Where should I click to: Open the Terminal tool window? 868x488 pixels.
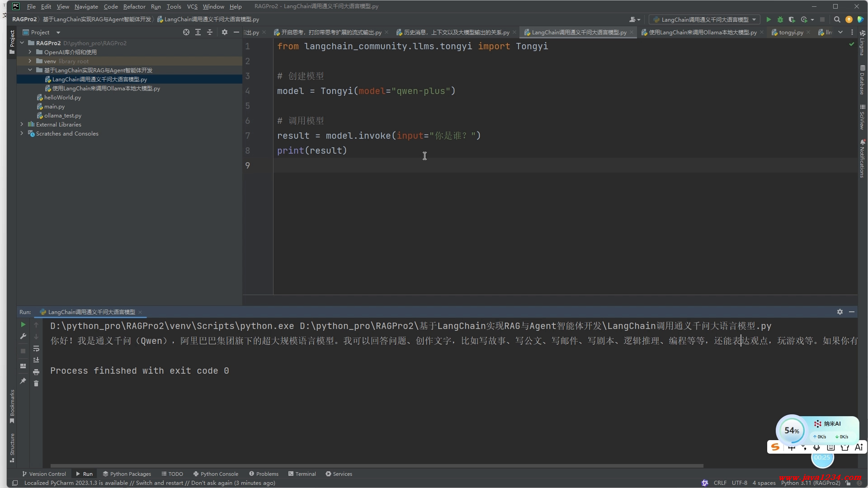302,474
